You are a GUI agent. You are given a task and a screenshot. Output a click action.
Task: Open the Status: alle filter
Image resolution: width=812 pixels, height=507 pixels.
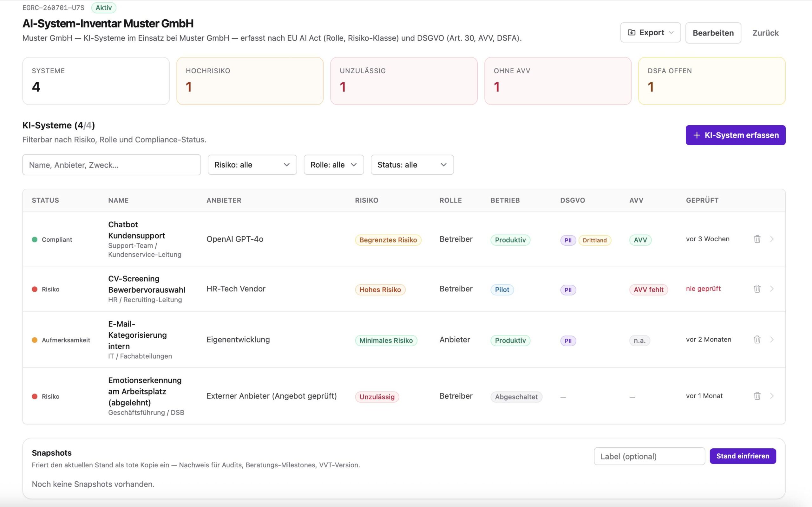[412, 165]
